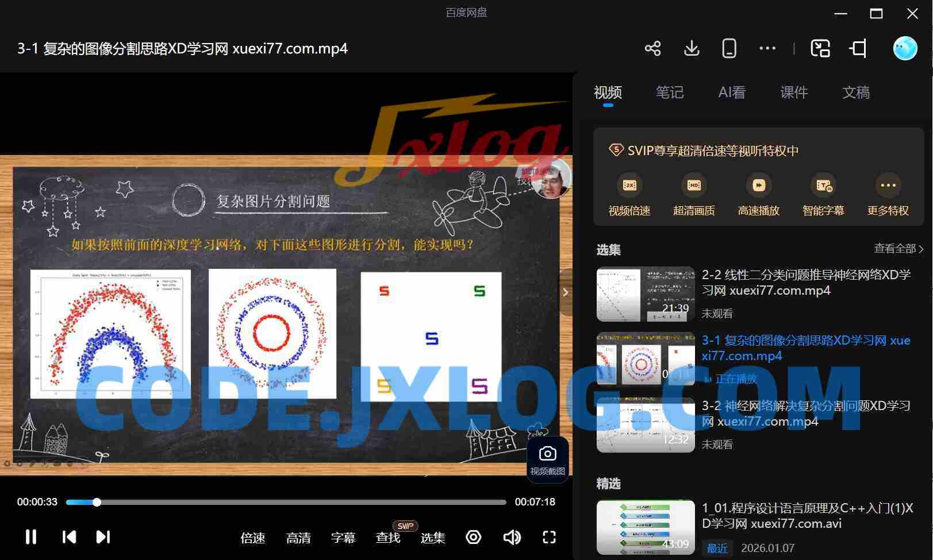Switch to the 文稿 tab

pos(856,92)
